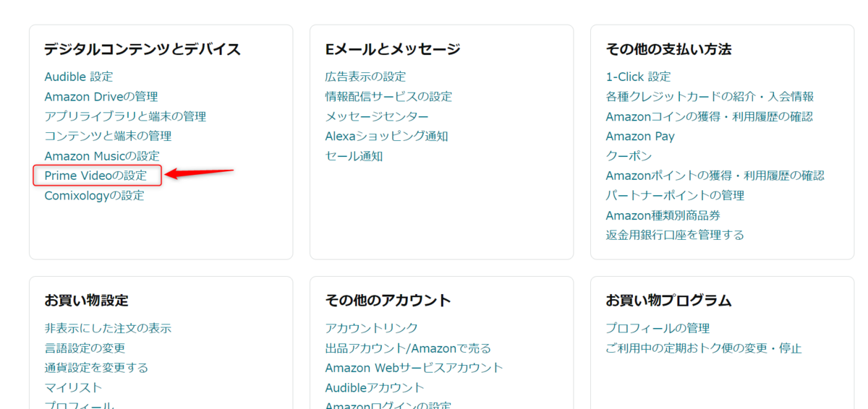Open 言語設定の変更 link
Screen dimensions: 868x409
(85, 348)
